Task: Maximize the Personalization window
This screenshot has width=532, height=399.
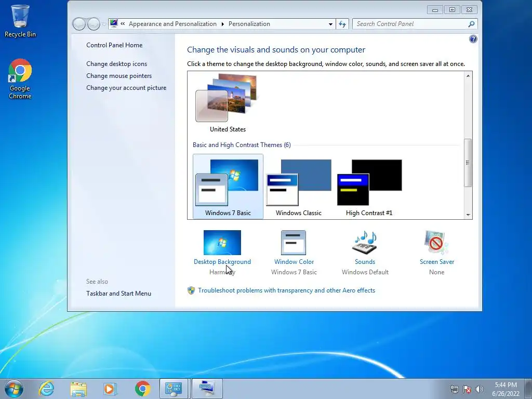Action: 453,10
